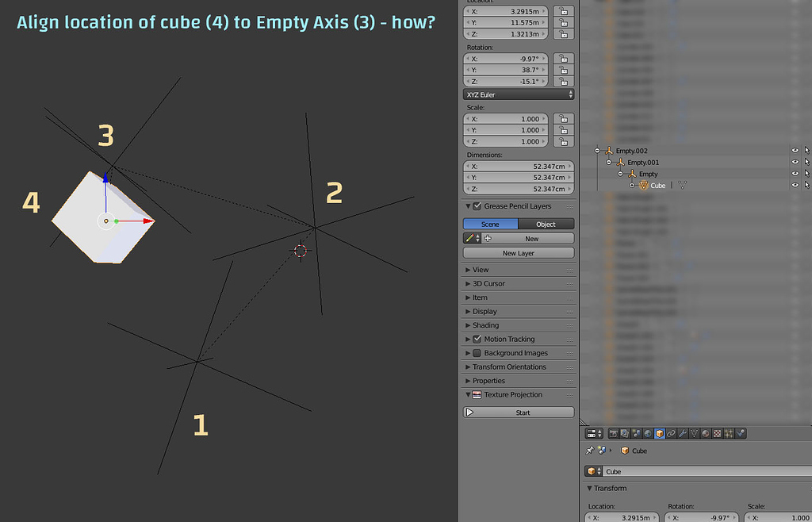Expand the Transform Orientations panel
This screenshot has width=812, height=522.
[x=508, y=367]
